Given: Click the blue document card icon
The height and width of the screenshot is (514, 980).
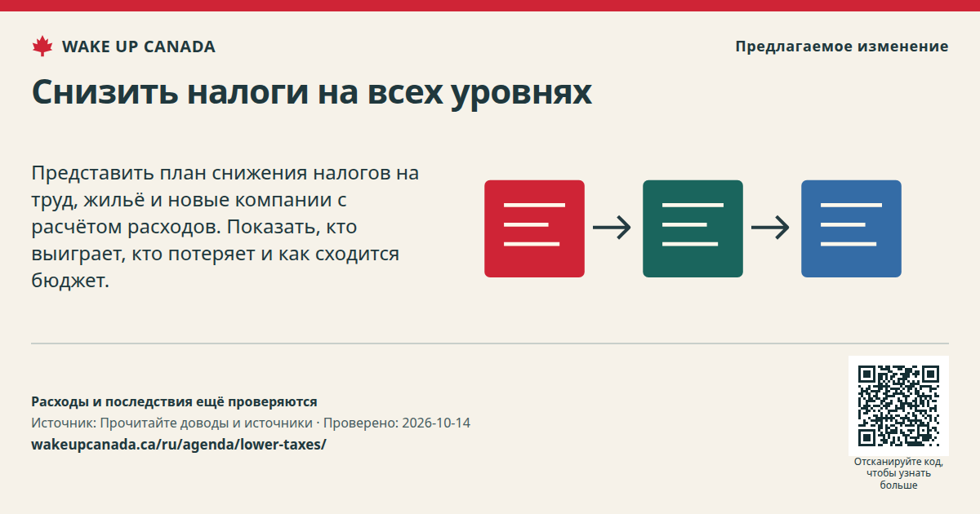Looking at the screenshot, I should pyautogui.click(x=851, y=228).
